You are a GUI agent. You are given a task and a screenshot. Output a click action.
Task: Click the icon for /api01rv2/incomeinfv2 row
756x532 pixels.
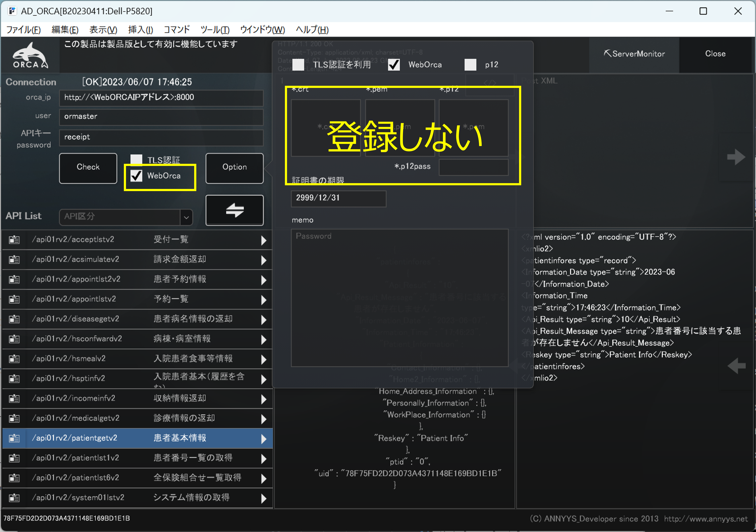pyautogui.click(x=14, y=398)
